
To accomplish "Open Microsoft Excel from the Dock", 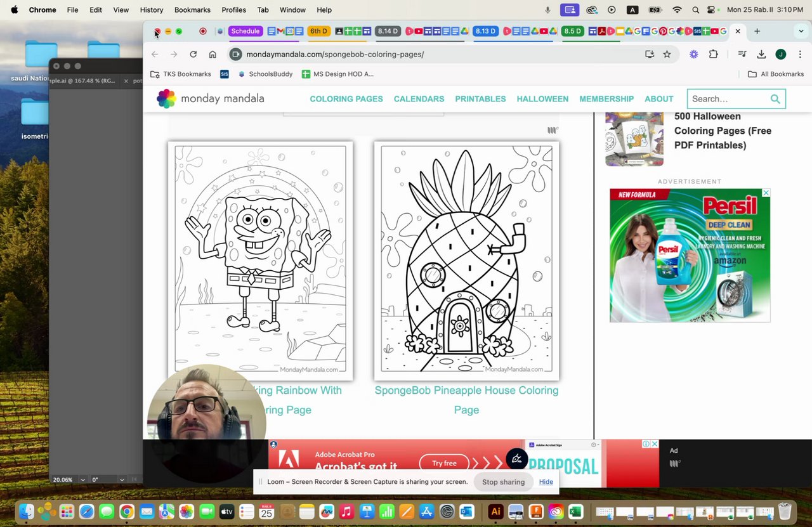I will pyautogui.click(x=575, y=511).
